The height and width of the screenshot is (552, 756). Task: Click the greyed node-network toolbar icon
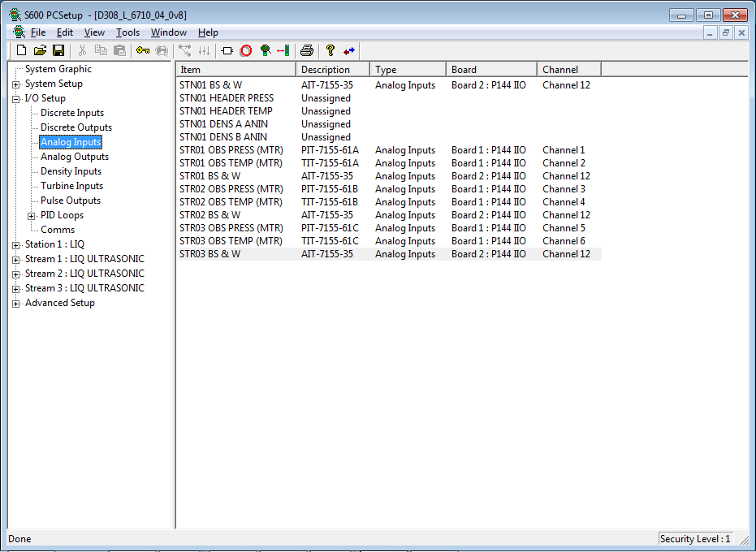pyautogui.click(x=184, y=50)
